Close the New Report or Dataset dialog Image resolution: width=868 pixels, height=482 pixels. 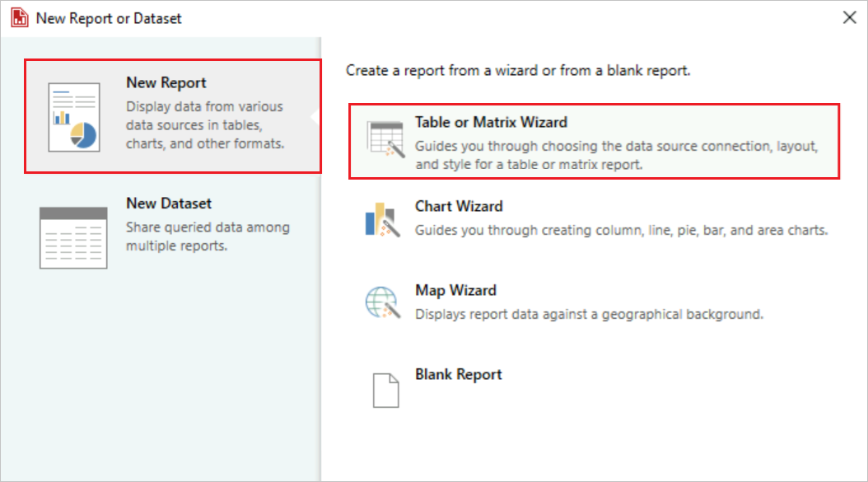point(850,16)
